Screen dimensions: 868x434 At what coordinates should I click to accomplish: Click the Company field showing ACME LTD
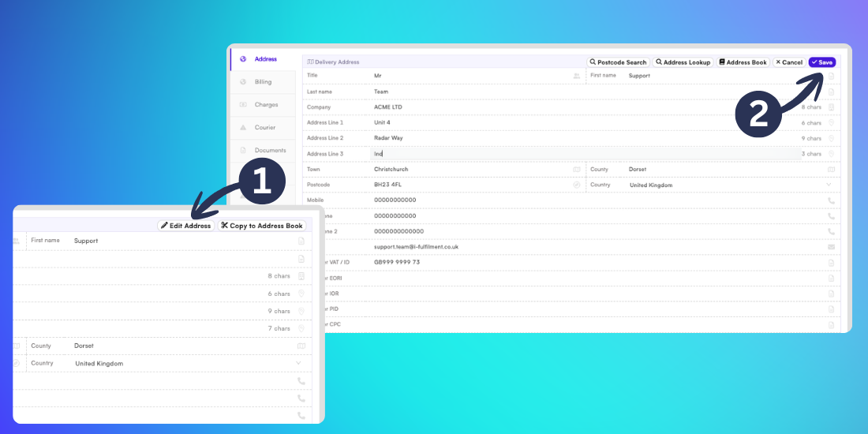584,107
